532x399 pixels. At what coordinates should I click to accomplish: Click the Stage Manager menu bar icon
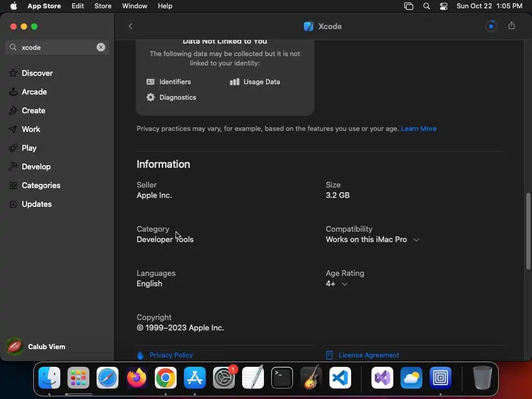408,6
